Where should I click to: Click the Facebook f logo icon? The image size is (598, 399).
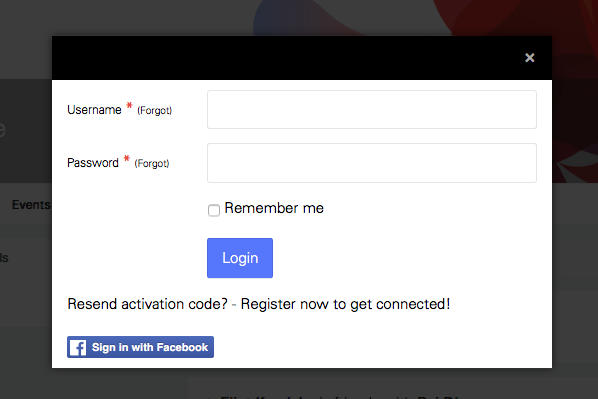tap(78, 347)
